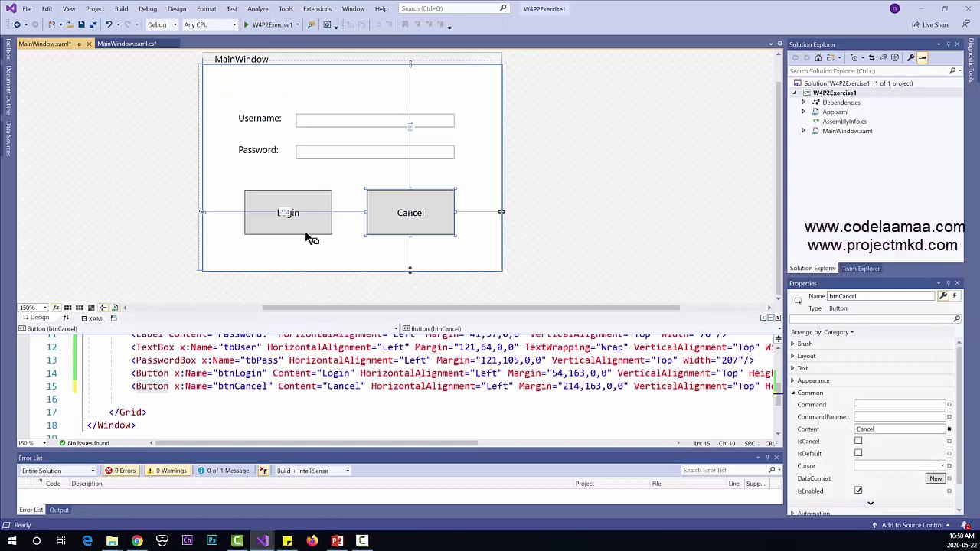Viewport: 980px width, 551px height.
Task: Start debugging with the green play icon
Action: (246, 24)
